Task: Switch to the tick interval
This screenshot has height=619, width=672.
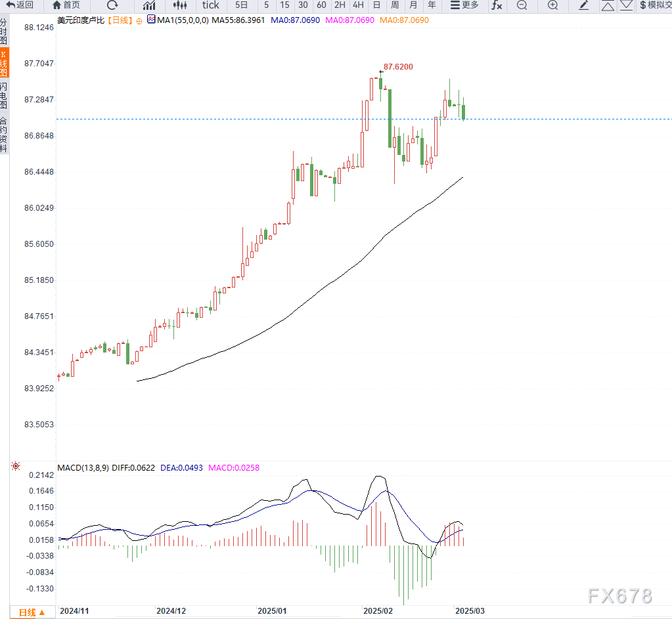Action: coord(210,5)
